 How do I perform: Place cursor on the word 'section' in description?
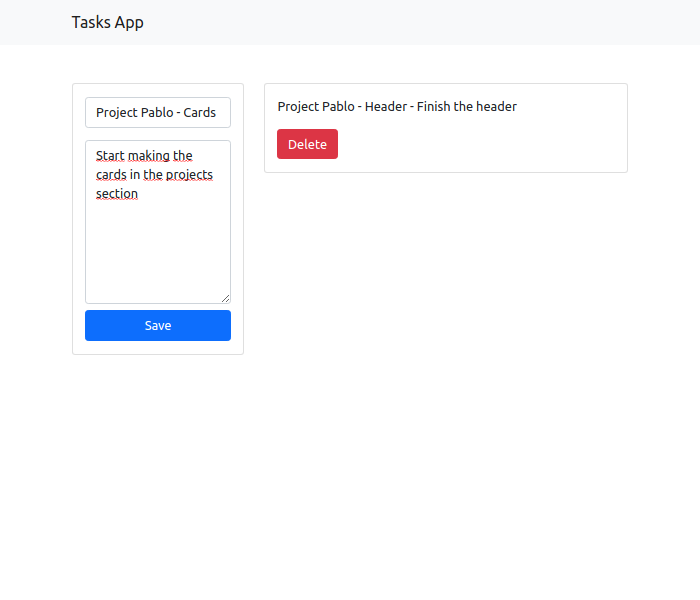pos(117,194)
